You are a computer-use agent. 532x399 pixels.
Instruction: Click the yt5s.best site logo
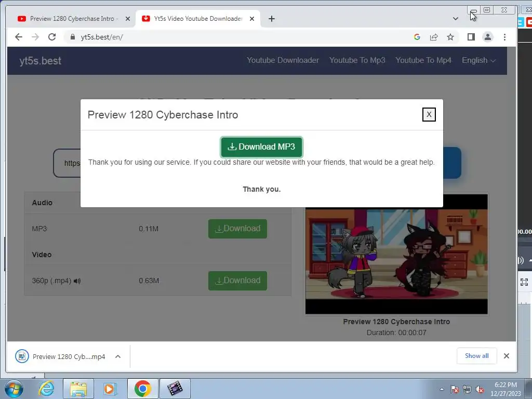pyautogui.click(x=40, y=61)
